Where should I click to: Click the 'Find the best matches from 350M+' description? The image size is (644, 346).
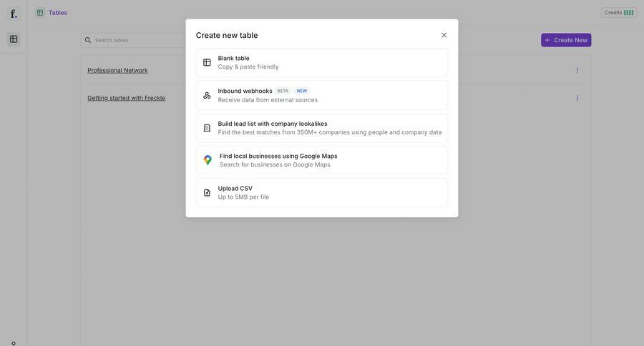330,132
